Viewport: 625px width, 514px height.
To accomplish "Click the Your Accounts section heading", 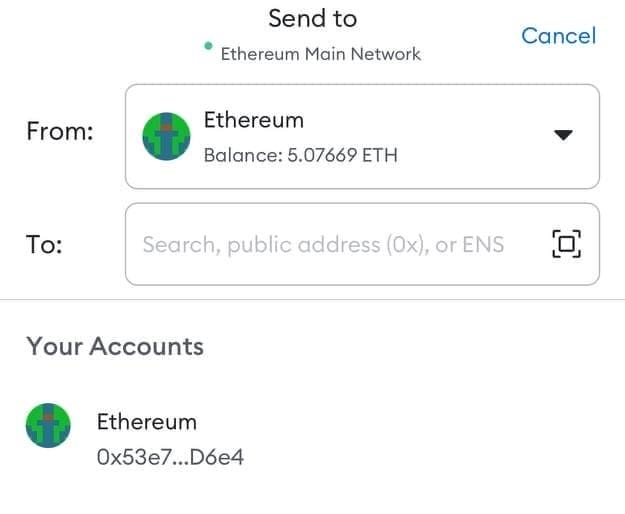I will (115, 346).
